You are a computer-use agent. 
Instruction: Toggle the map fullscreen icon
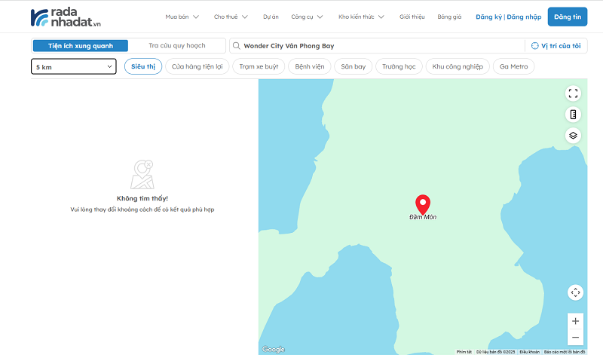tap(573, 93)
